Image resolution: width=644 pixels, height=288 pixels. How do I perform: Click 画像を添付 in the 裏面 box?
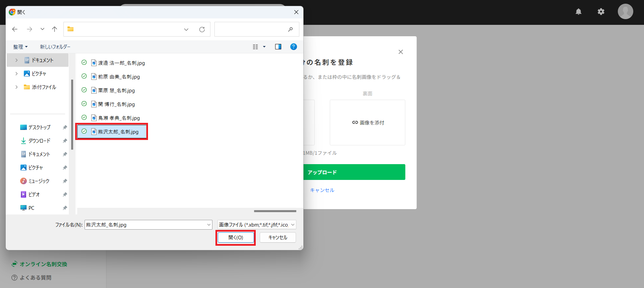368,123
